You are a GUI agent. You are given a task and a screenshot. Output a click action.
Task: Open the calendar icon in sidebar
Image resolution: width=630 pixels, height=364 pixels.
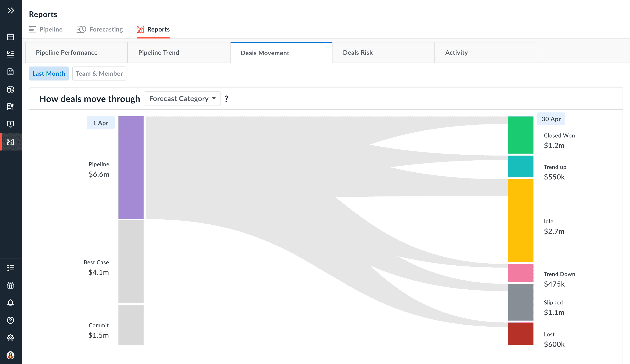pyautogui.click(x=10, y=37)
